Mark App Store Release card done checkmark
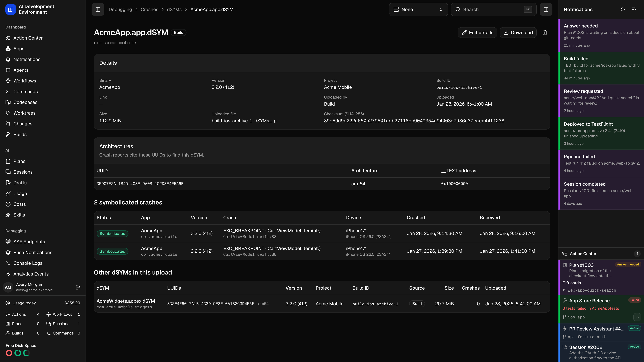 tap(637, 317)
